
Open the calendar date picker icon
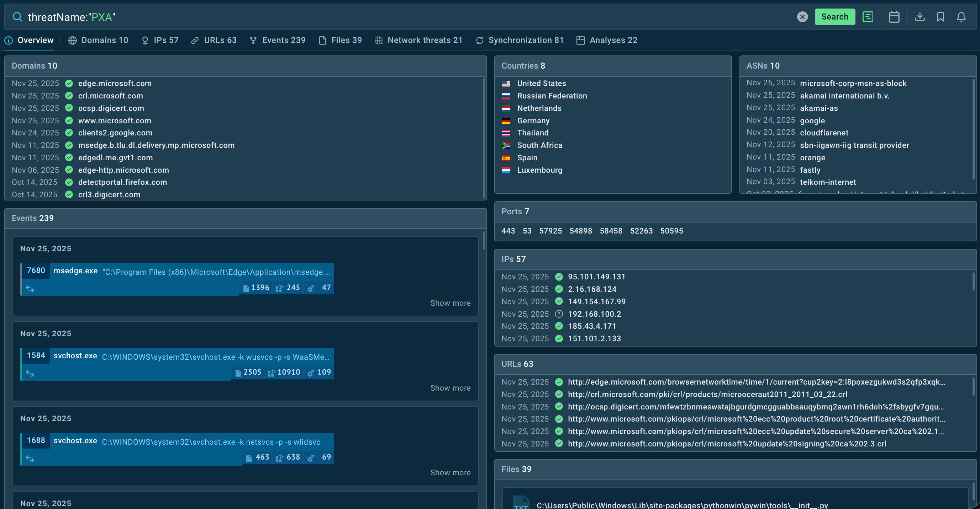(894, 17)
